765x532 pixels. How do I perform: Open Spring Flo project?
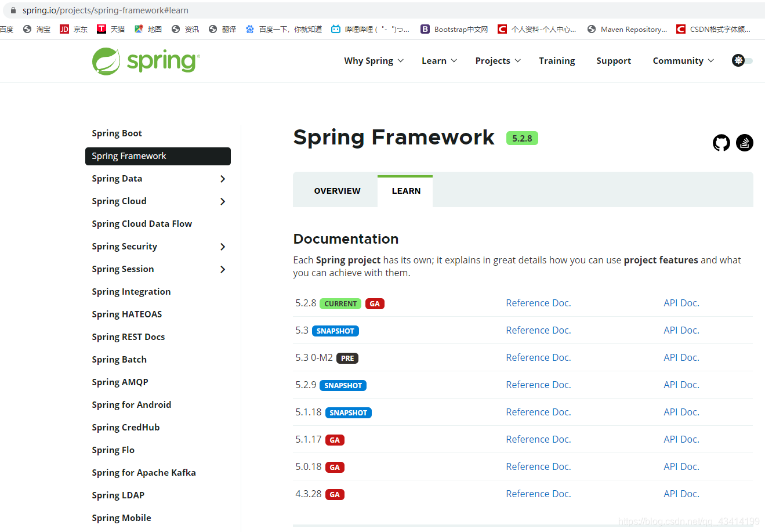pyautogui.click(x=113, y=450)
